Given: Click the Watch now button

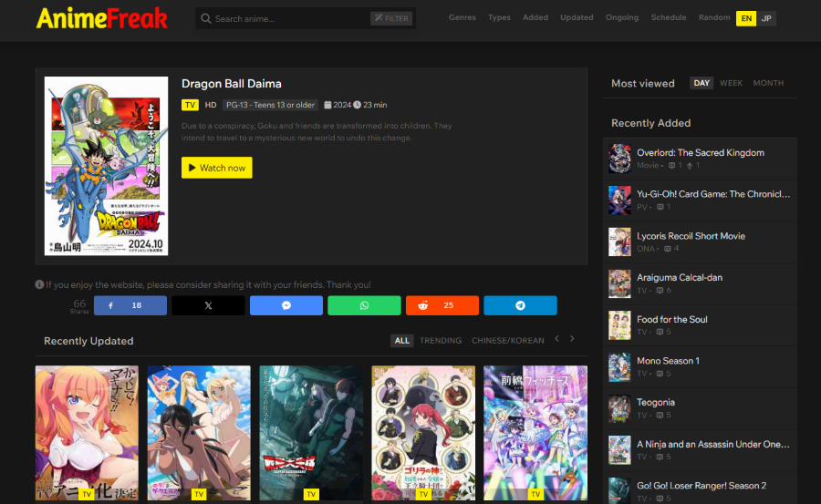Looking at the screenshot, I should [217, 168].
